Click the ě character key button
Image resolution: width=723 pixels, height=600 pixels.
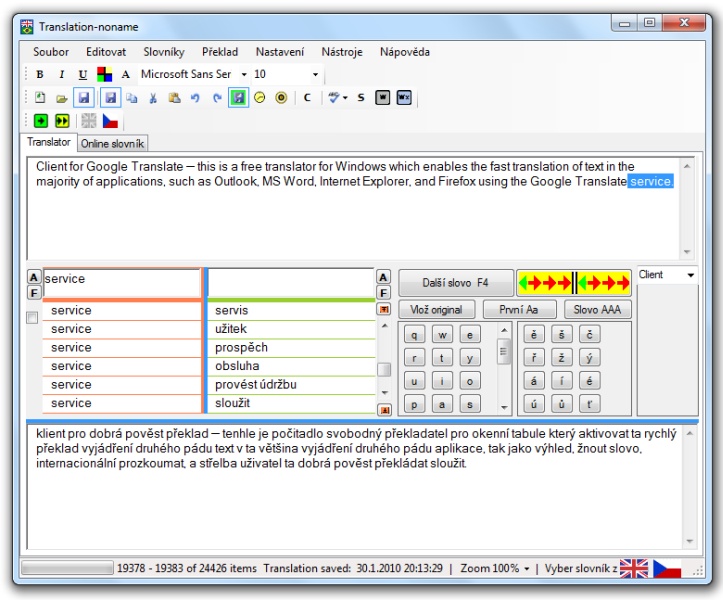[534, 335]
